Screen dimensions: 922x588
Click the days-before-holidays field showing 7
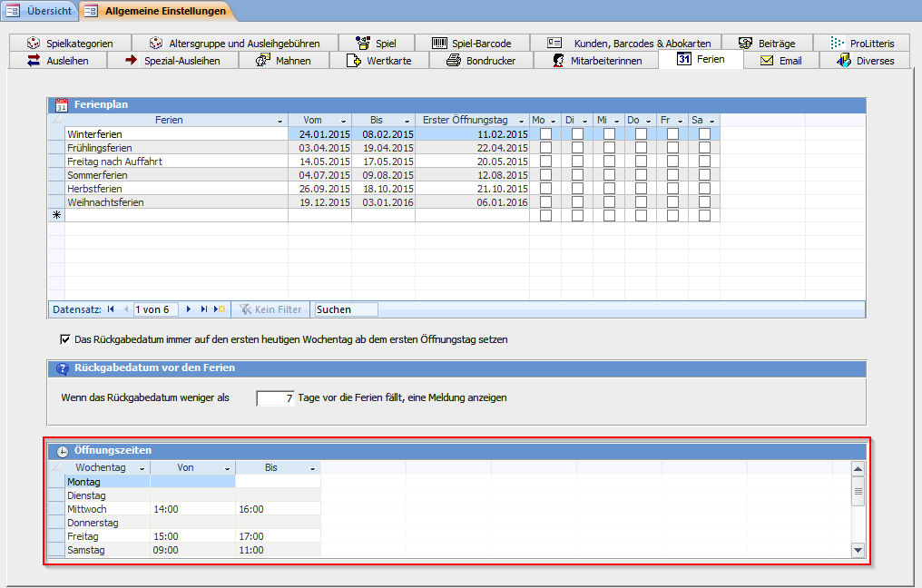[275, 398]
